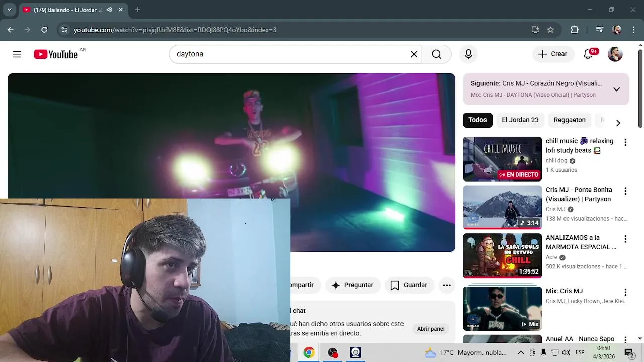Open the 'chill music' live stream thumbnail

click(x=502, y=159)
